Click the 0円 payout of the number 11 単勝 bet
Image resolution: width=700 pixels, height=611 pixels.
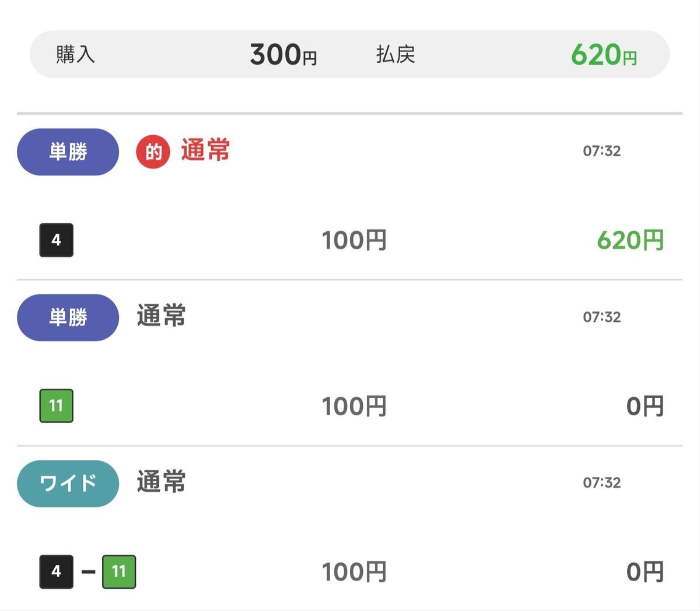click(645, 406)
